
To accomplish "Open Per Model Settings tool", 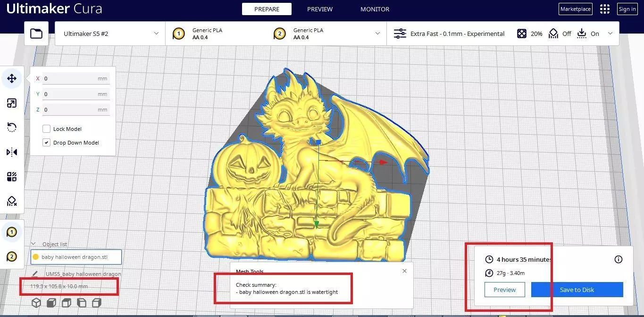I will pos(12,177).
